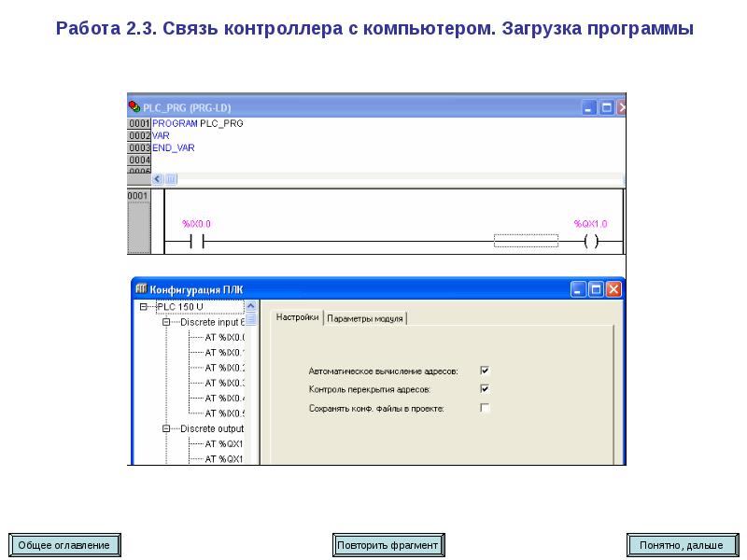Image resolution: width=747 pixels, height=560 pixels.
Task: Minimize the Конфигурация ПЛК window
Action: (x=580, y=289)
